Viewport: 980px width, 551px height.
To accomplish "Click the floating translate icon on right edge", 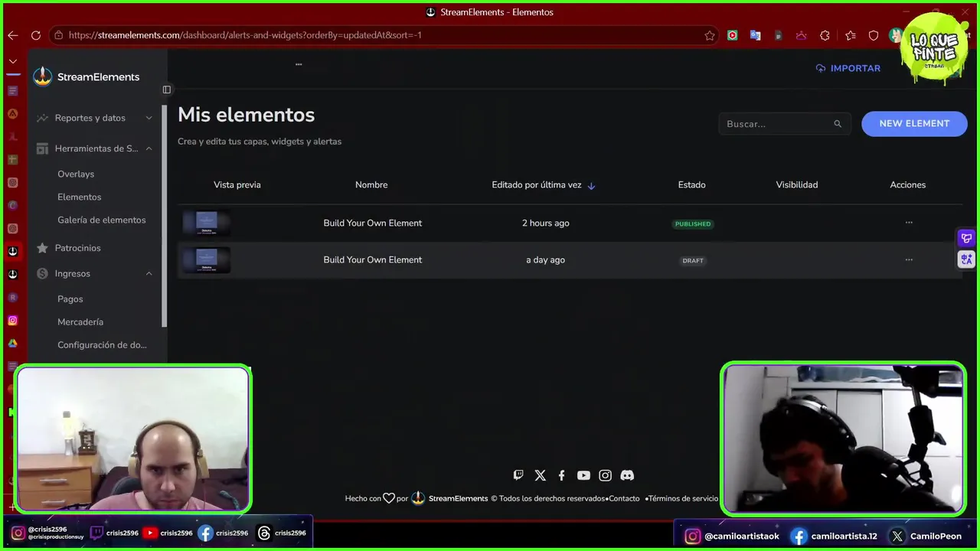I will pyautogui.click(x=966, y=259).
